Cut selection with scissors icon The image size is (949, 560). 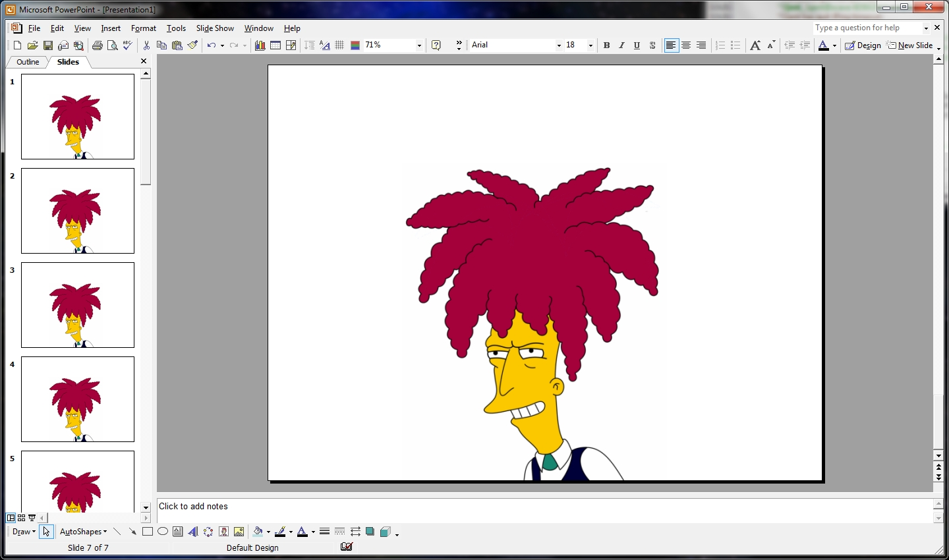point(146,45)
